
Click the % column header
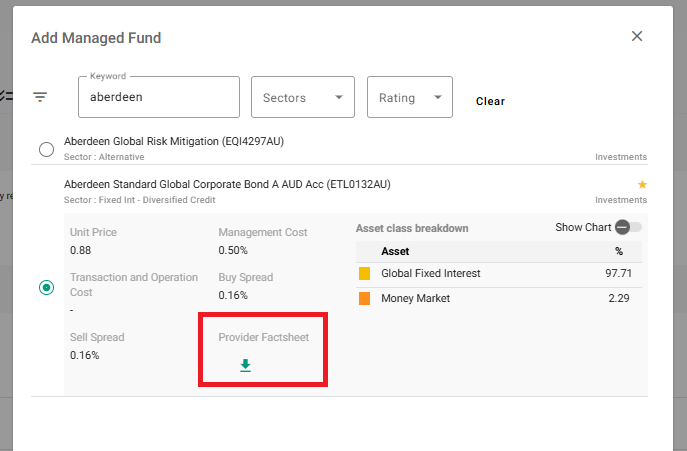619,252
